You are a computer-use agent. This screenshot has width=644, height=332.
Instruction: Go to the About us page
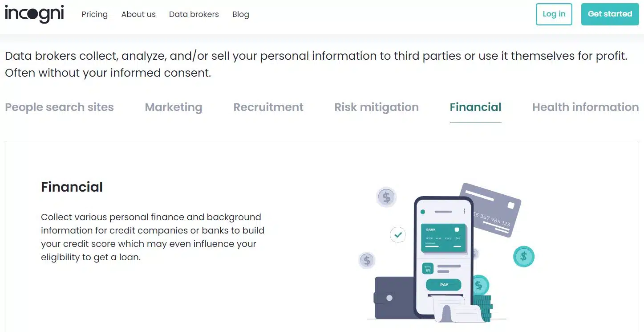point(138,14)
